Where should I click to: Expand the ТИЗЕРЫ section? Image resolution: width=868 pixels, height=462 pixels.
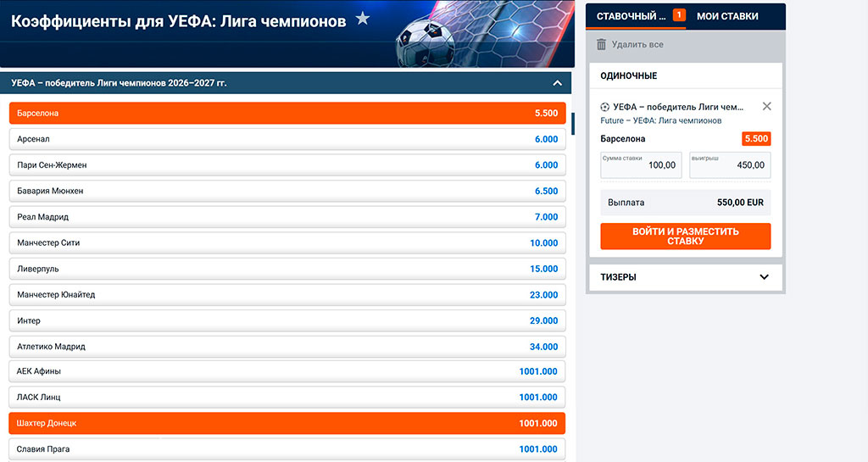click(x=764, y=276)
